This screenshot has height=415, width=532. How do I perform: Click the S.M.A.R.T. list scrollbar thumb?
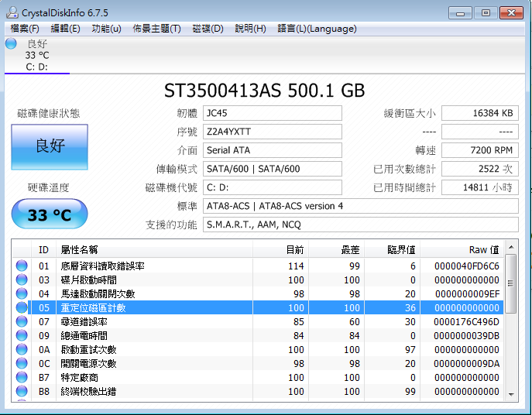tap(510, 283)
